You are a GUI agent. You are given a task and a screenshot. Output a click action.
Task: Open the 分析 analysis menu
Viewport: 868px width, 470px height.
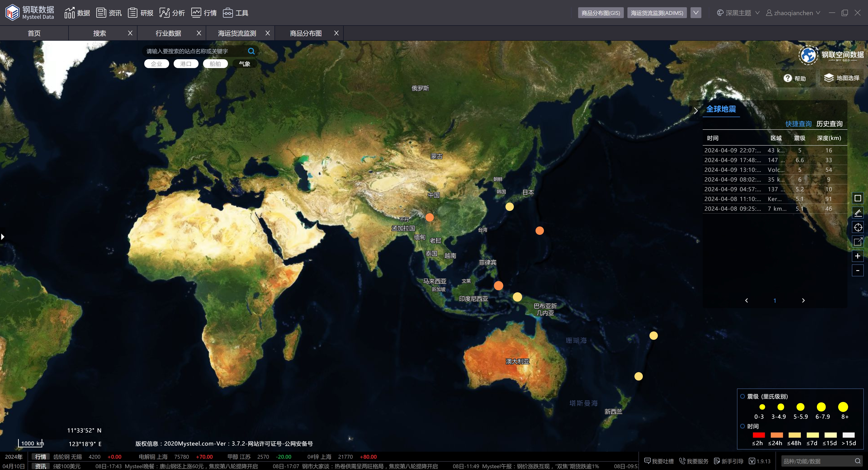[172, 13]
